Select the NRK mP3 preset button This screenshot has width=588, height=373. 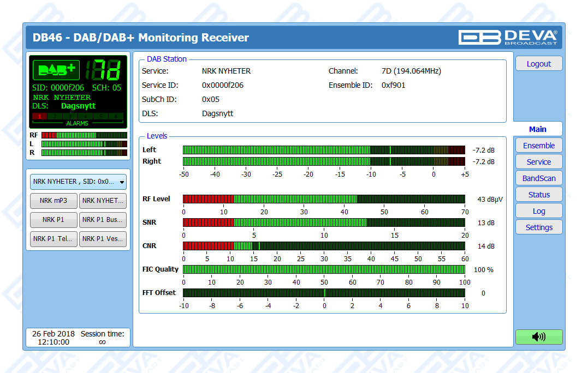coord(54,201)
